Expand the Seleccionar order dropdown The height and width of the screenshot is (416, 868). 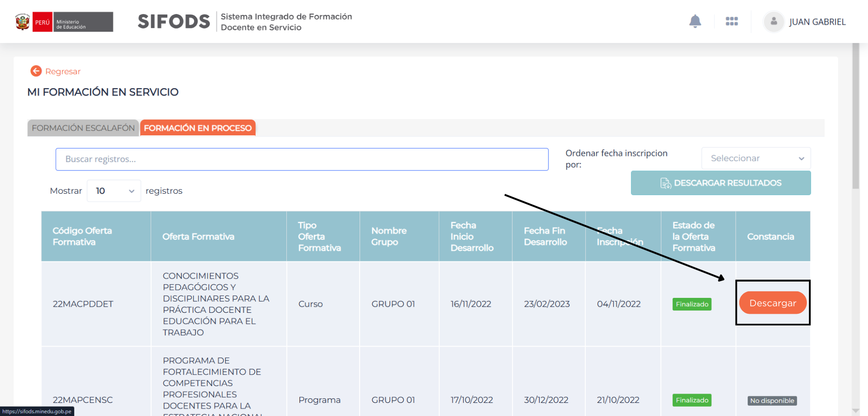coord(756,158)
